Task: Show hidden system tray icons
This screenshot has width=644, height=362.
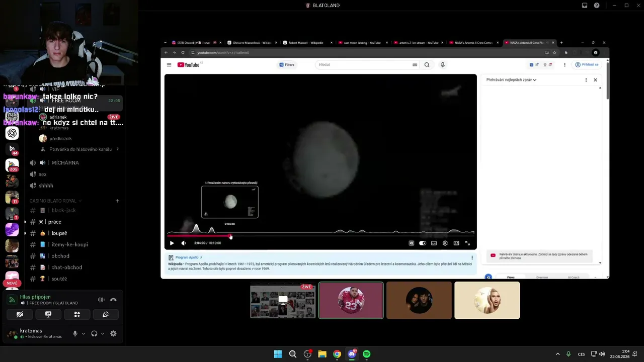Action: pyautogui.click(x=557, y=354)
